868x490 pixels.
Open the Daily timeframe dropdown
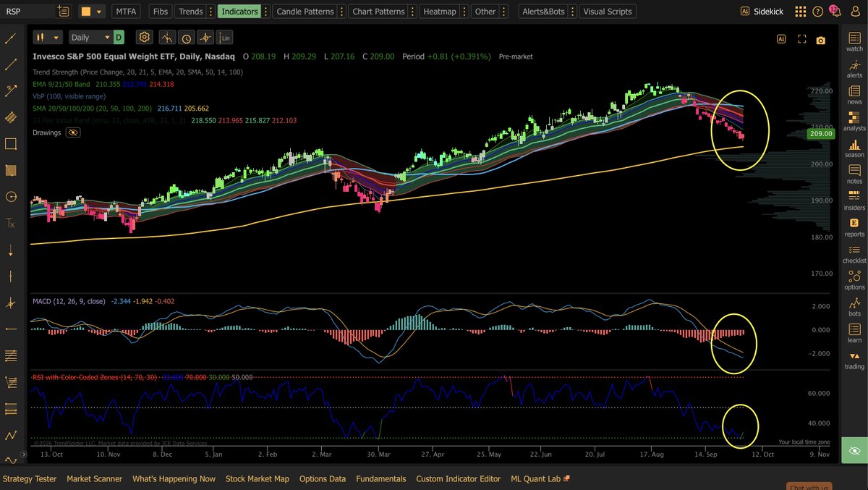tap(91, 37)
